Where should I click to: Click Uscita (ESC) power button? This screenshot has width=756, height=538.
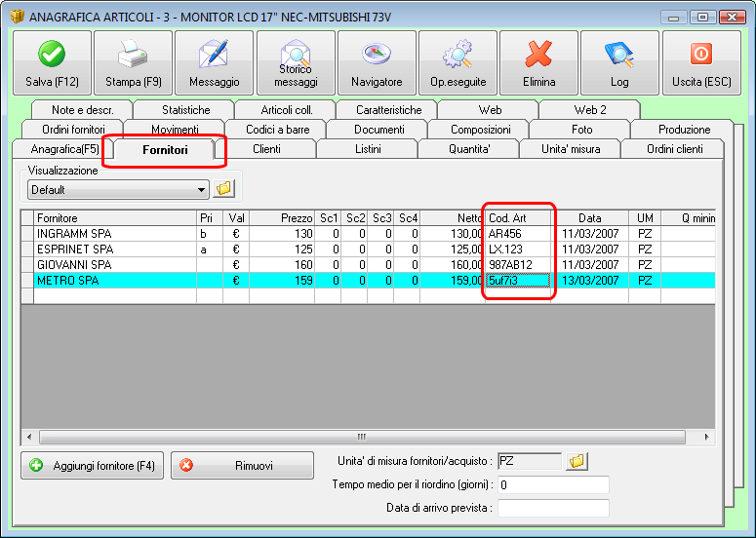coord(701,62)
